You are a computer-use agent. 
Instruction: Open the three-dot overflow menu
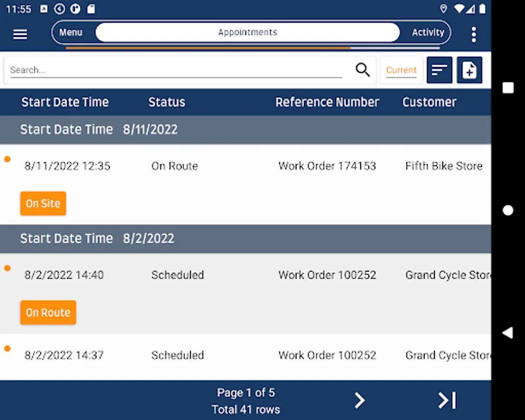tap(474, 34)
